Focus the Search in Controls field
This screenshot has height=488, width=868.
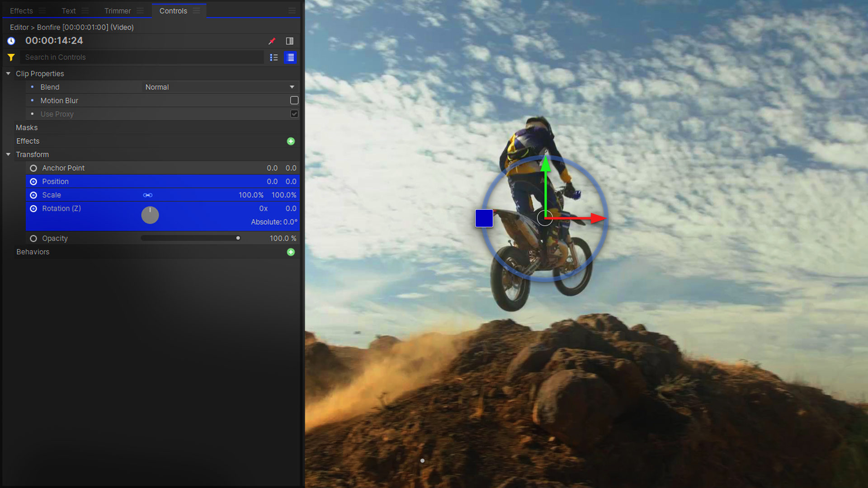[142, 57]
